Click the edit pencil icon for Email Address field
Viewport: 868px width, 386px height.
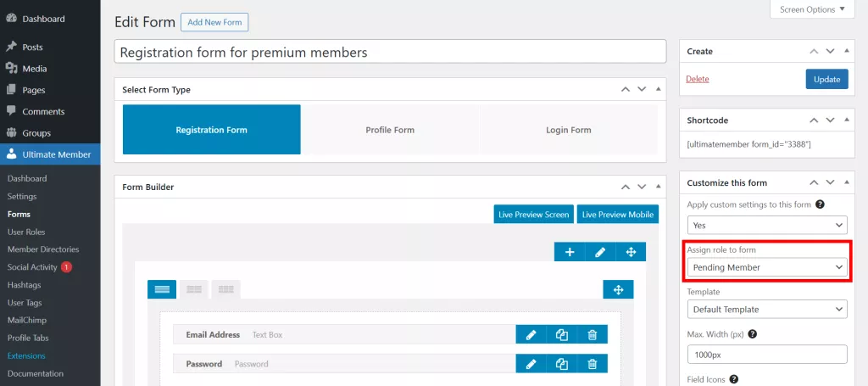click(531, 335)
